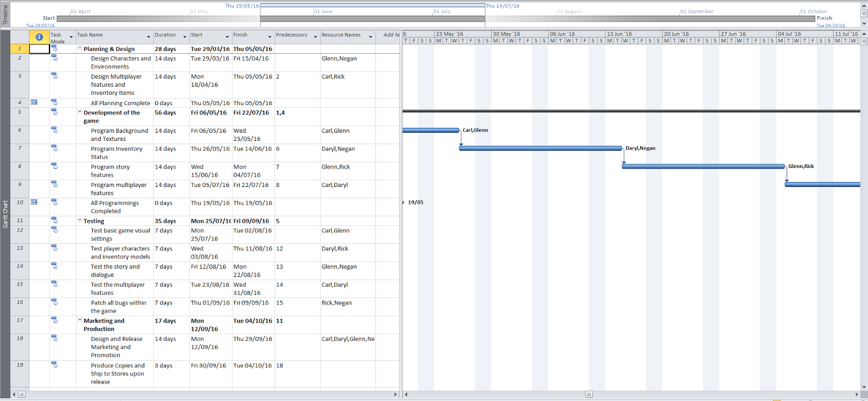
Task: Click the Thu 19/05/16 timeline start marker
Action: click(242, 6)
